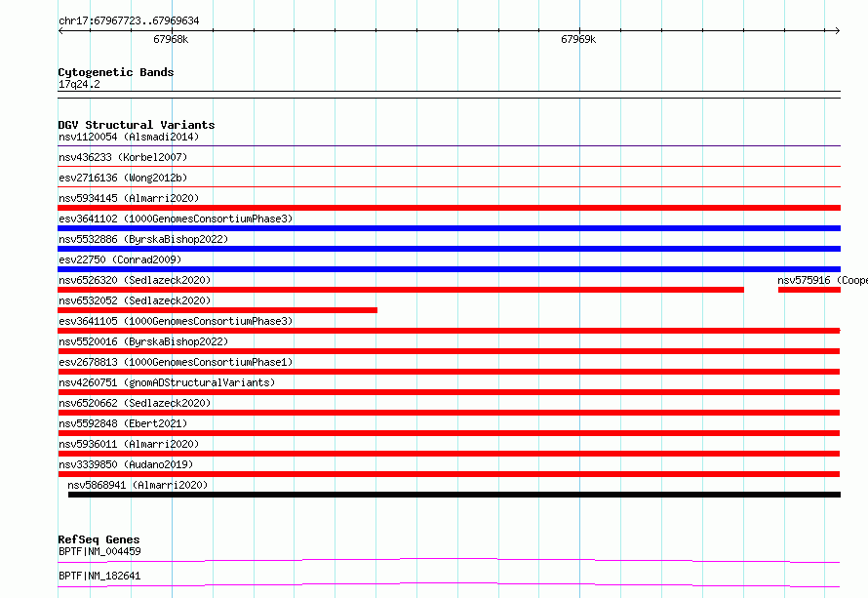
Task: Click the thin red line under esv2716136
Action: pyautogui.click(x=449, y=186)
